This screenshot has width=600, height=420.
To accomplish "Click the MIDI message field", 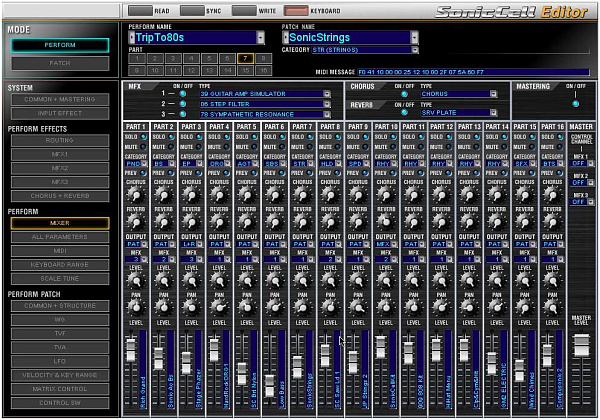I will (x=473, y=72).
